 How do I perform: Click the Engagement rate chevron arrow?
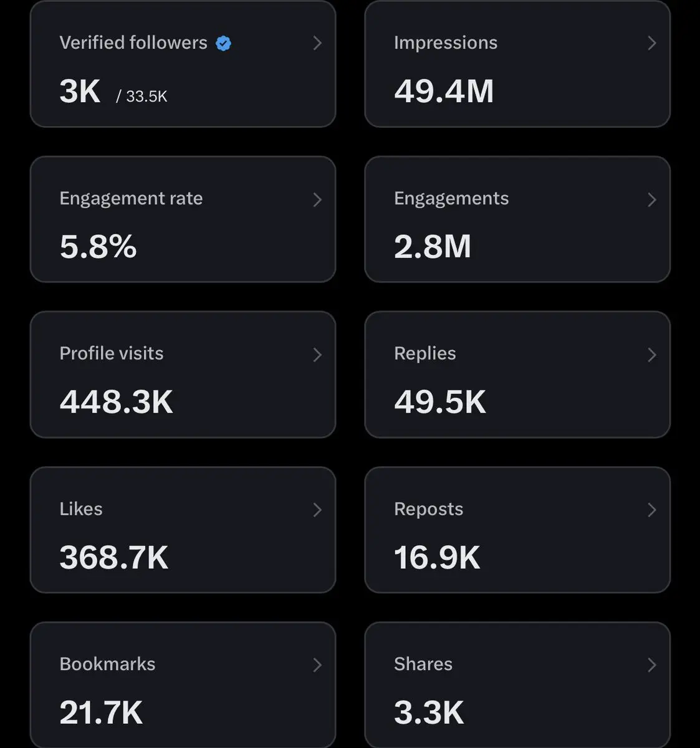pos(317,199)
